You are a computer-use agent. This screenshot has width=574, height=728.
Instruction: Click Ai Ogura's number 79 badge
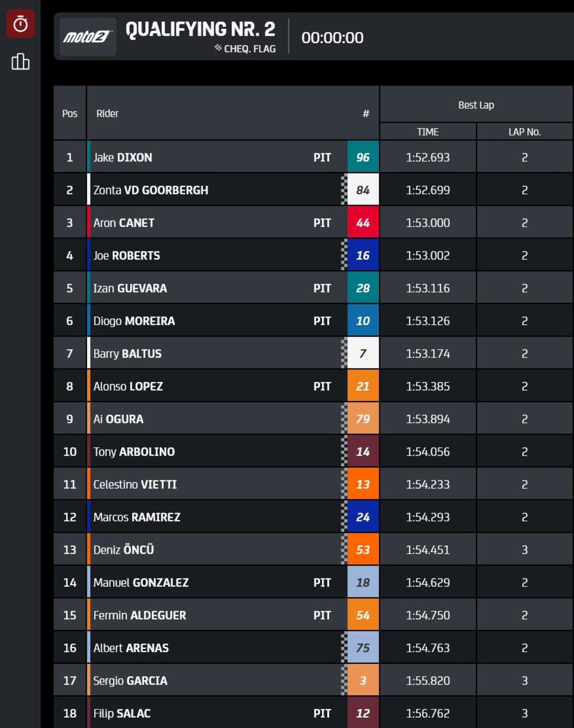click(363, 419)
